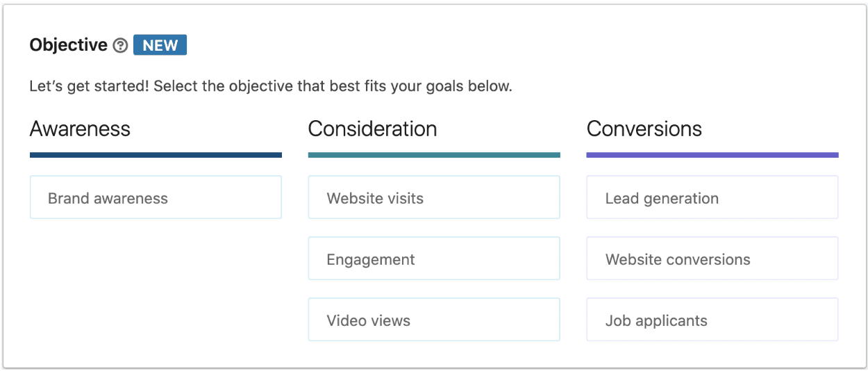Open the help icon beside Objective
Image resolution: width=868 pixels, height=371 pixels.
tap(121, 46)
